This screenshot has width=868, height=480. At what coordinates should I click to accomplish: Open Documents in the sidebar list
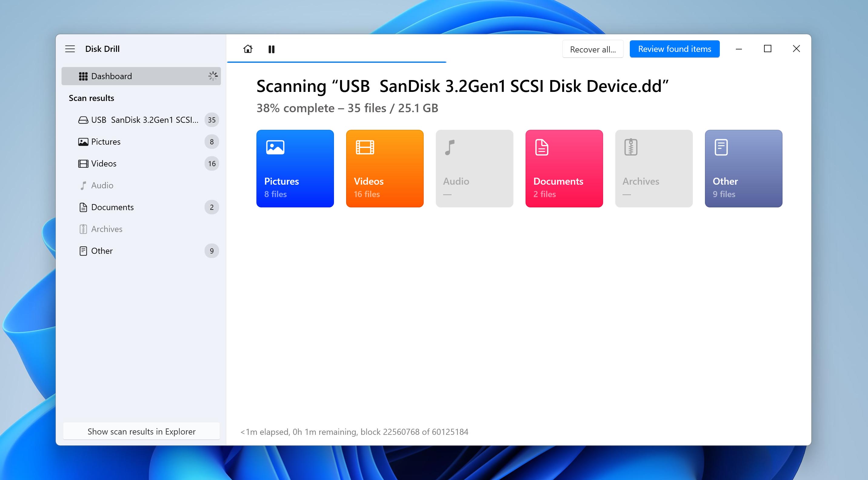pyautogui.click(x=141, y=207)
